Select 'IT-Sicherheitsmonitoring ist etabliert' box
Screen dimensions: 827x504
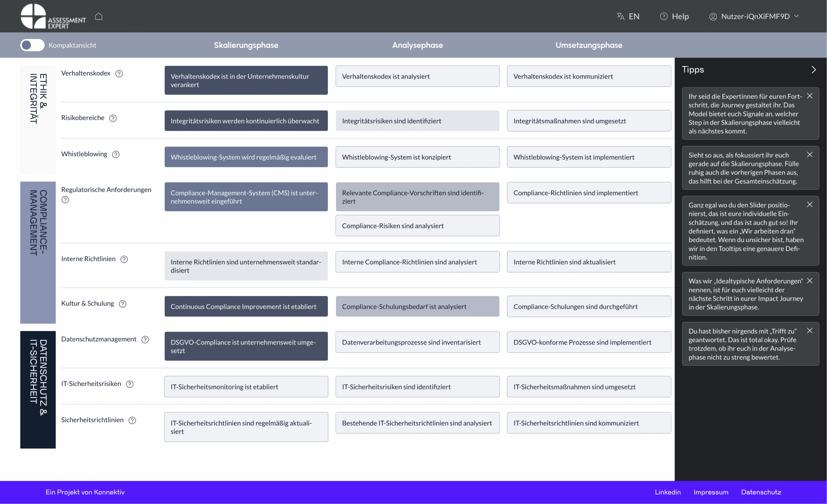coord(246,386)
